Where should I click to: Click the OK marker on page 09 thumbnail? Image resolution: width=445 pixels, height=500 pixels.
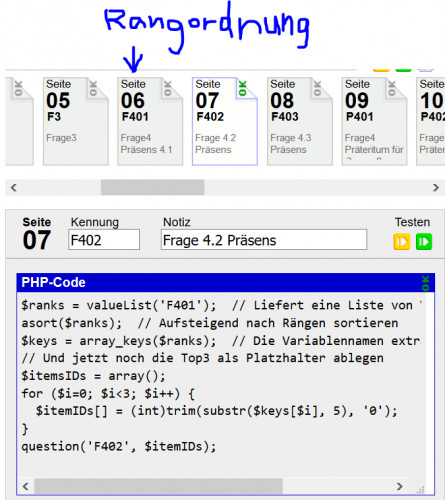tap(392, 88)
